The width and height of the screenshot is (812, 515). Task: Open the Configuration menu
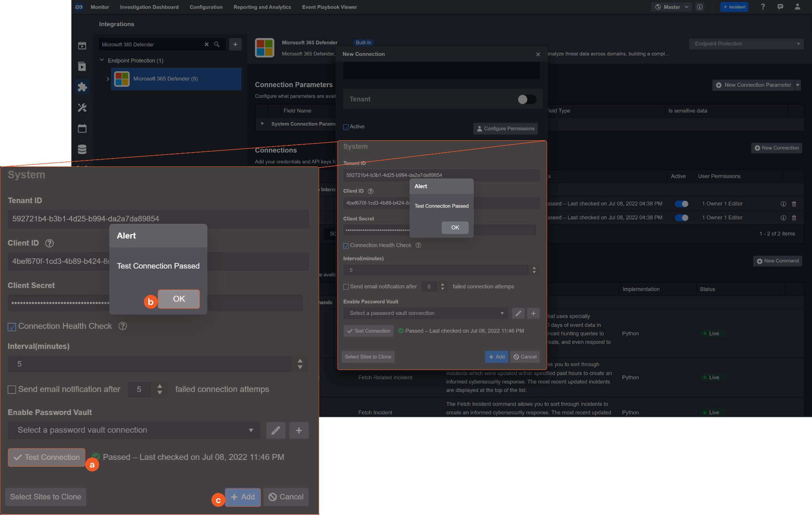pos(206,7)
